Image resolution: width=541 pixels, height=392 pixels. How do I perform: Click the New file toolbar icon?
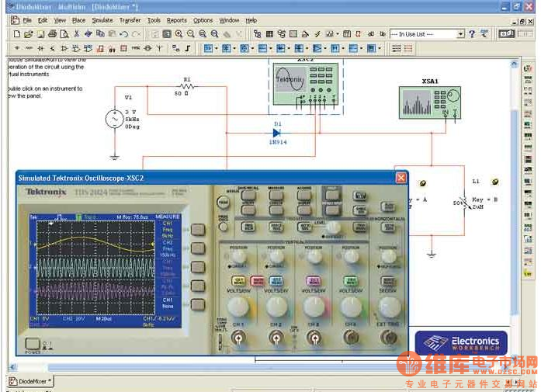click(x=17, y=34)
